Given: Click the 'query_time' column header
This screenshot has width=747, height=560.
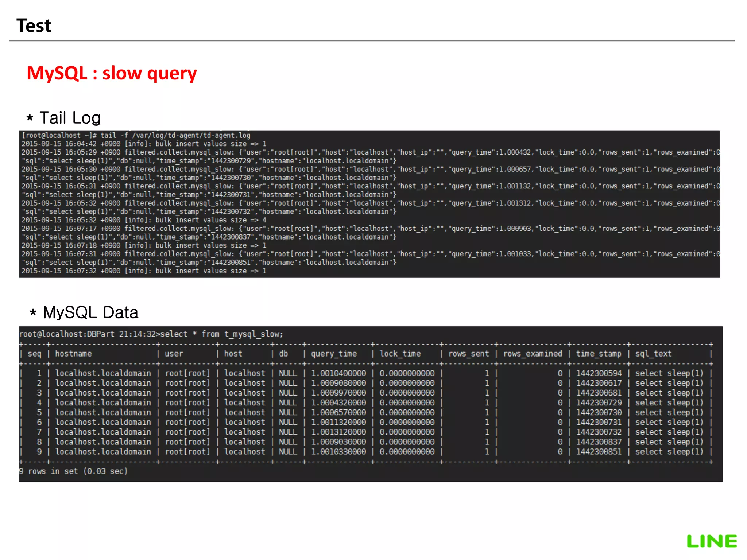Looking at the screenshot, I should (334, 354).
